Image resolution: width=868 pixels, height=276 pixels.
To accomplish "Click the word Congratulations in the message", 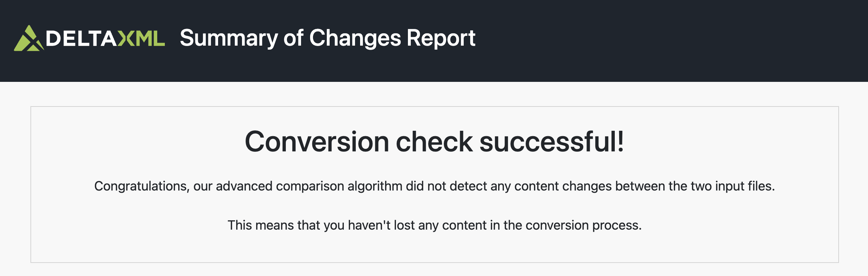I will pyautogui.click(x=141, y=186).
